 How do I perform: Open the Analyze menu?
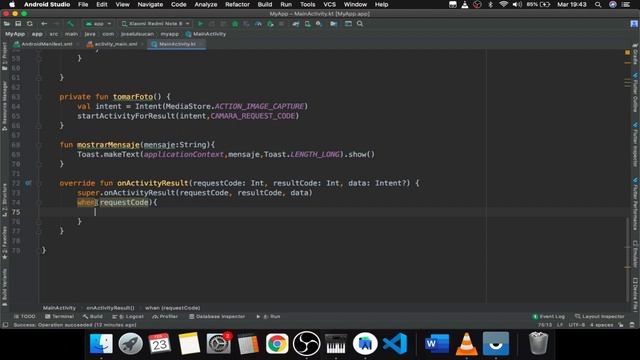coord(206,4)
